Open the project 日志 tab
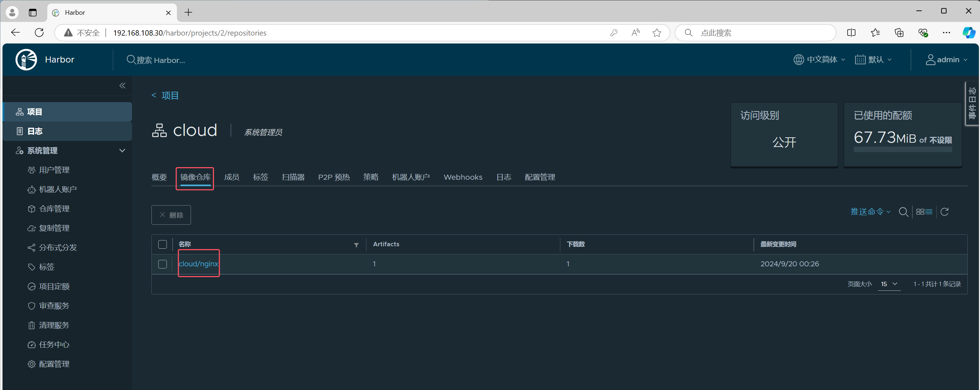The width and height of the screenshot is (980, 390). 504,177
